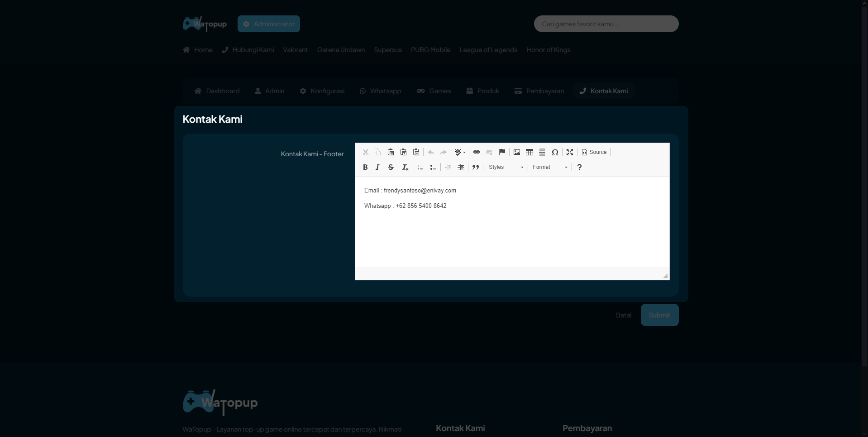Open League of Legends nav link
The height and width of the screenshot is (437, 868).
488,50
